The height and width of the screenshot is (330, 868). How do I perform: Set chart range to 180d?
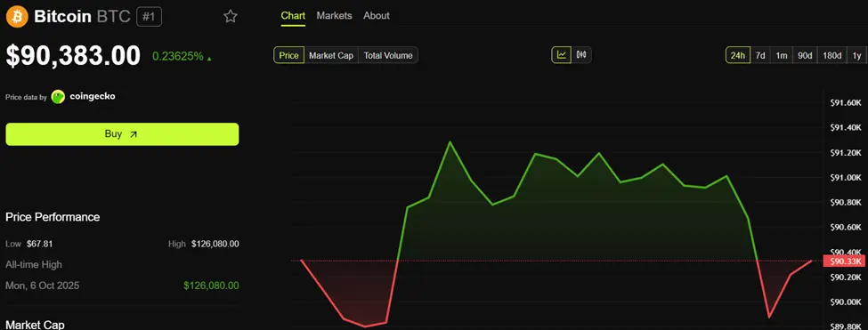tap(832, 55)
